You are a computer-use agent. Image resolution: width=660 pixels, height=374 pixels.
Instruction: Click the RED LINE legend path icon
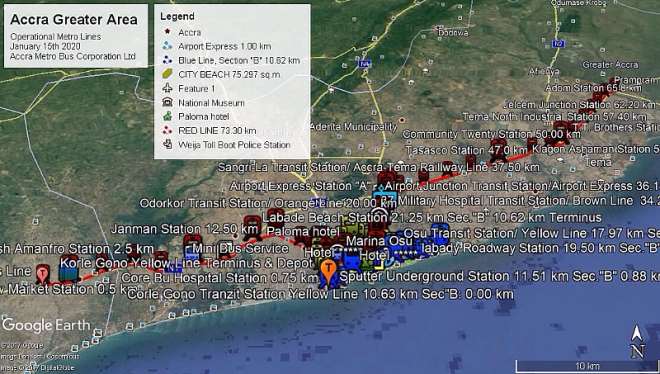(167, 130)
